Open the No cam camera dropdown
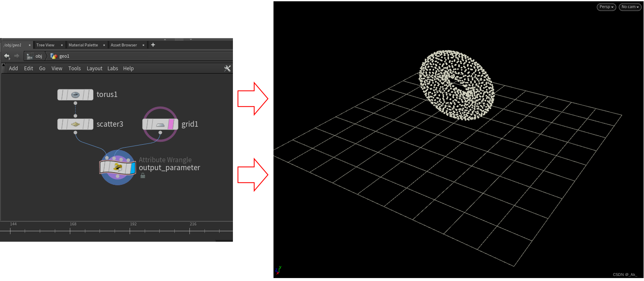Screen dimensions: 644x281 pyautogui.click(x=630, y=7)
